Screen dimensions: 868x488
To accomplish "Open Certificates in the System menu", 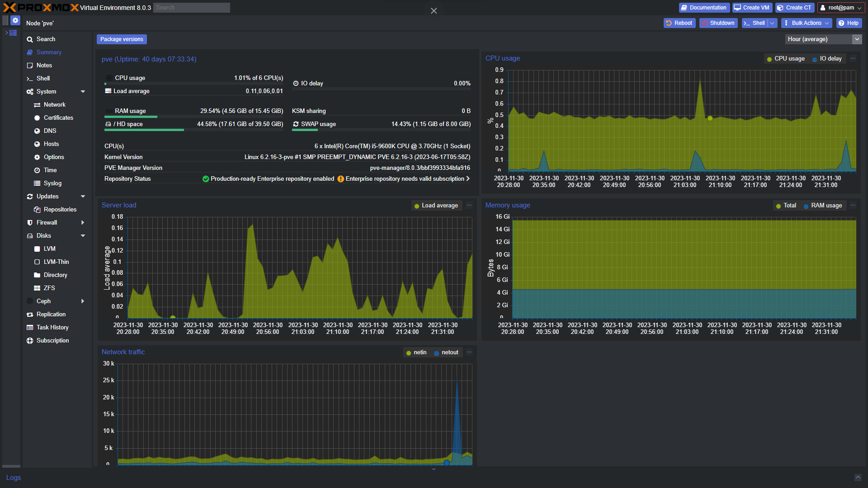I will pos(58,118).
